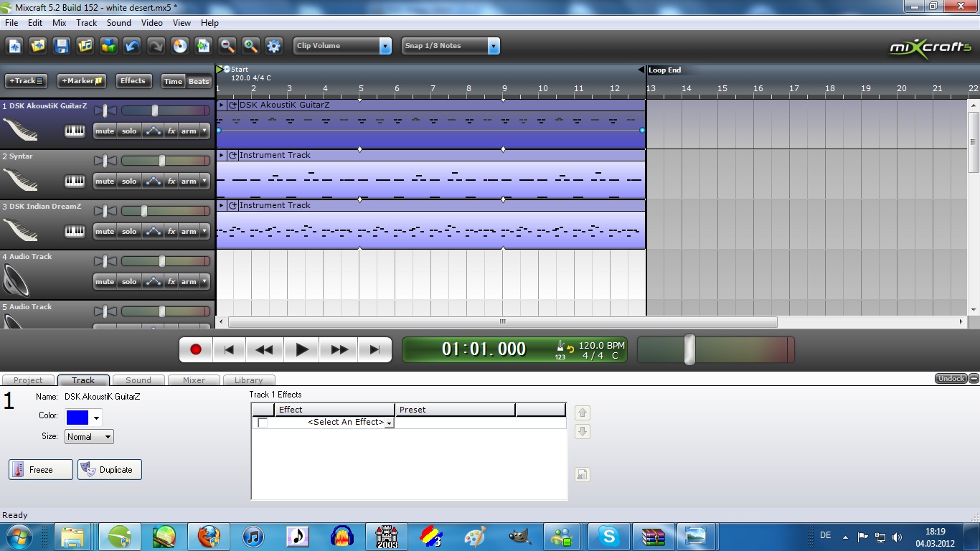This screenshot has height=551, width=980.
Task: Open the fx effects for DSK Indian DreamZ
Action: click(171, 232)
